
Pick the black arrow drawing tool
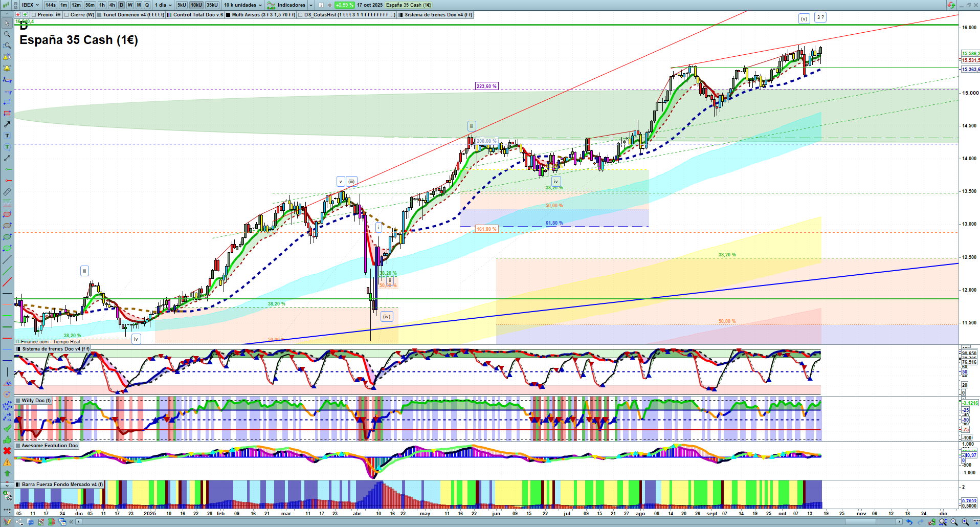pos(7,124)
